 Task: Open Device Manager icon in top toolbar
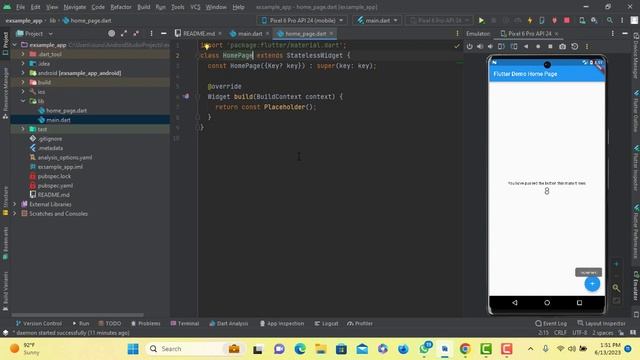[582, 20]
